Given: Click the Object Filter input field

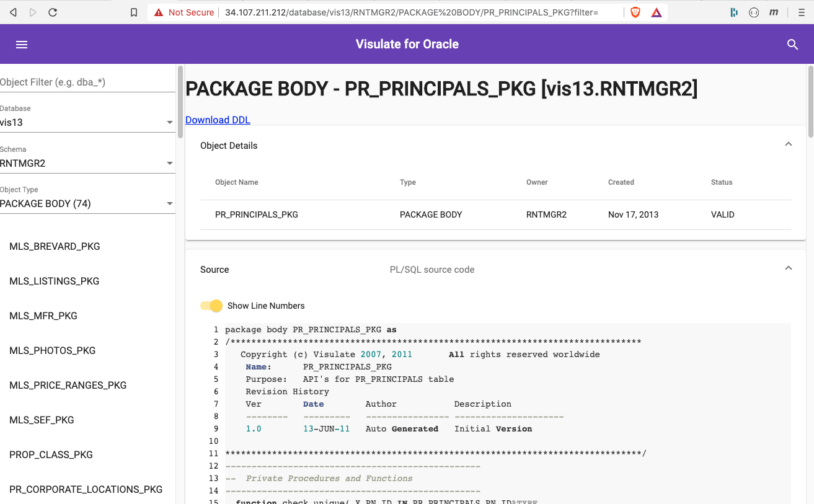Looking at the screenshot, I should (x=87, y=82).
